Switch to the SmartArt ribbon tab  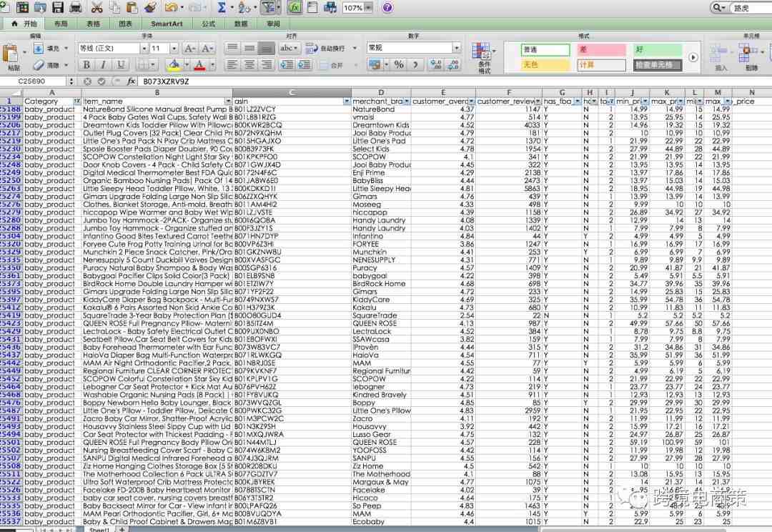167,24
